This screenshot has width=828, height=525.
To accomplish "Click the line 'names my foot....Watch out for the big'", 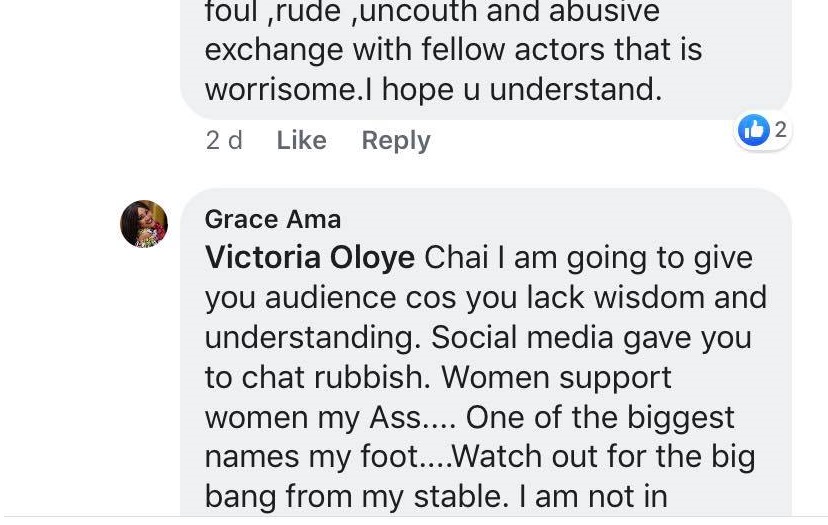I will pyautogui.click(x=479, y=456).
